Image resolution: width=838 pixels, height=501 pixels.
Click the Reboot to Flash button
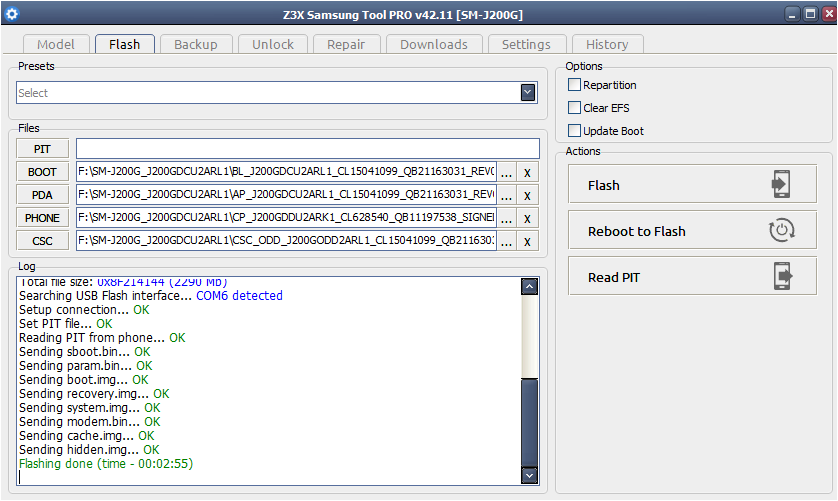(x=692, y=230)
